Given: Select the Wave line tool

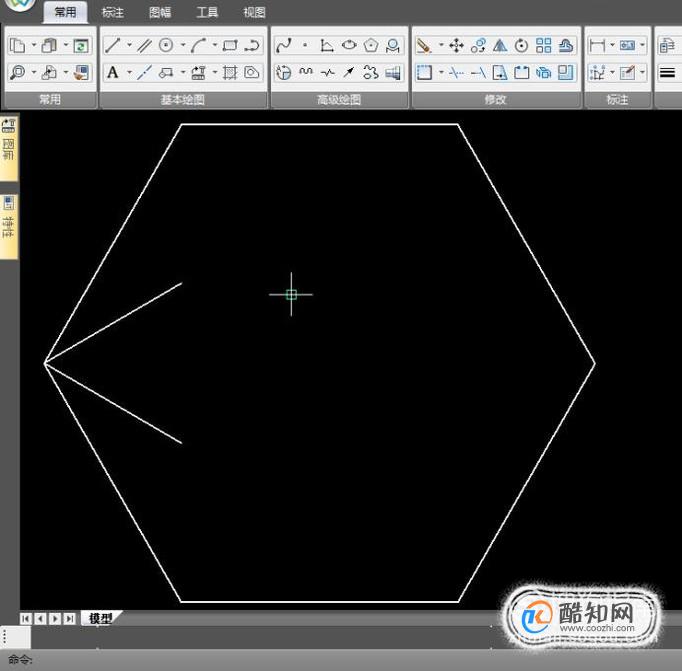Looking at the screenshot, I should (x=306, y=72).
